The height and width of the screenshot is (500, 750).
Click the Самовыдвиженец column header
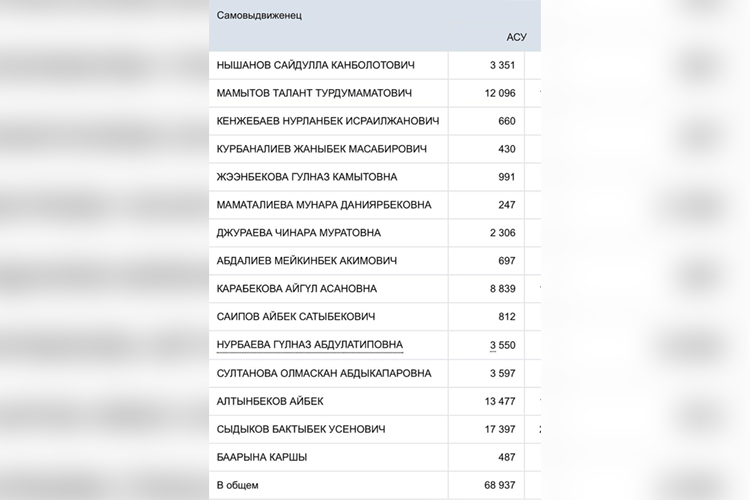coord(259,16)
